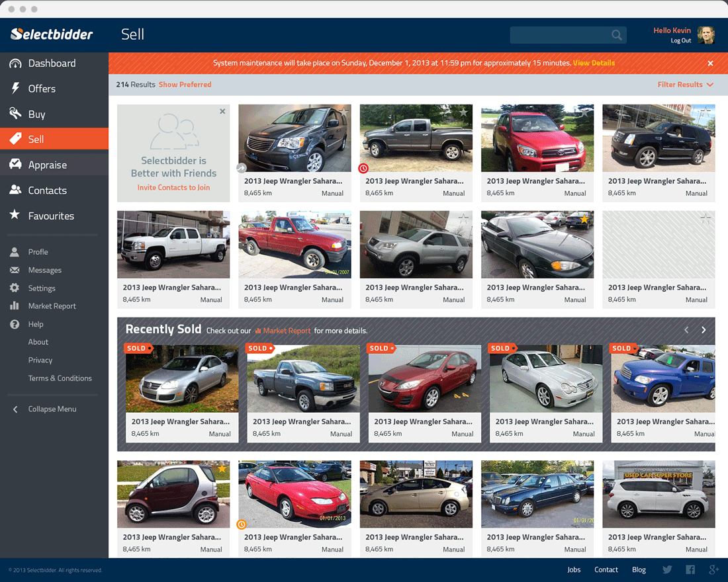Show next Recently Sold cars with right arrow
Image resolution: width=728 pixels, height=582 pixels.
click(x=704, y=329)
